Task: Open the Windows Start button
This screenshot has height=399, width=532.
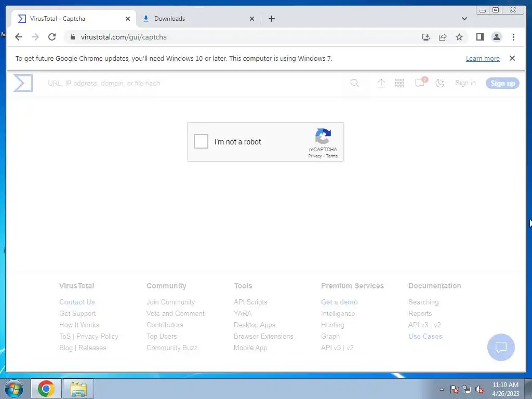Action: (x=14, y=389)
